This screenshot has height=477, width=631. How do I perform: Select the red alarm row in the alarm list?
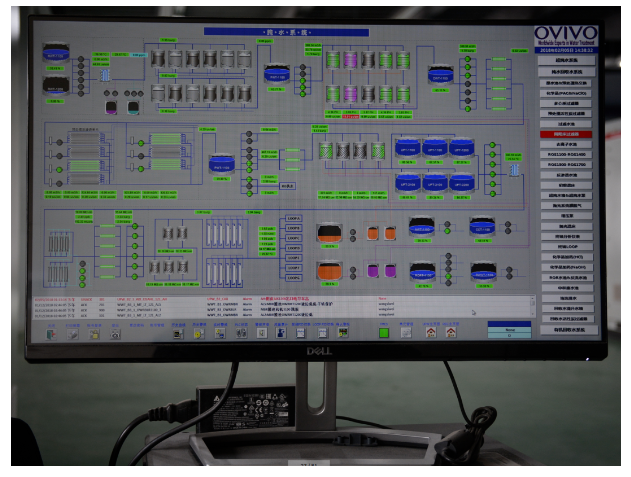200,299
